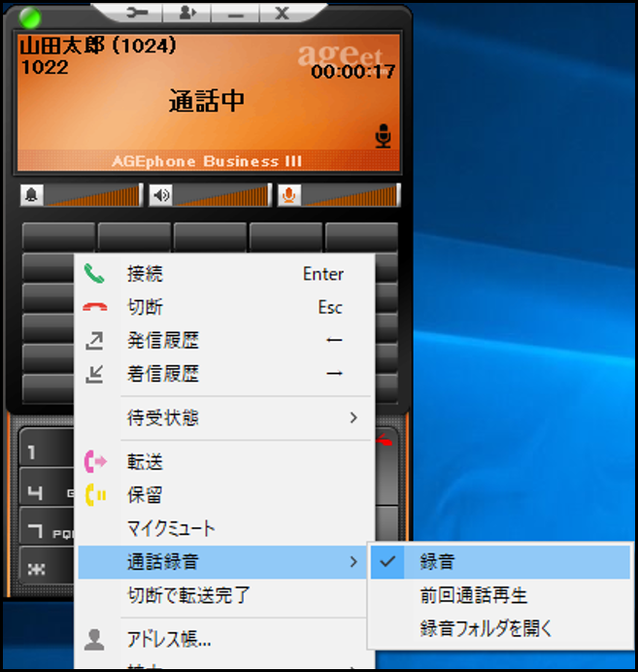
Task: Click yellow hold phone icon
Action: (x=95, y=495)
